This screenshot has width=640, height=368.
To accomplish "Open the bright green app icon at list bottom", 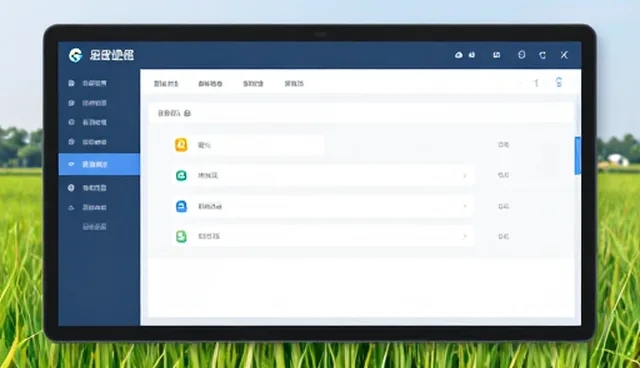I will [181, 236].
